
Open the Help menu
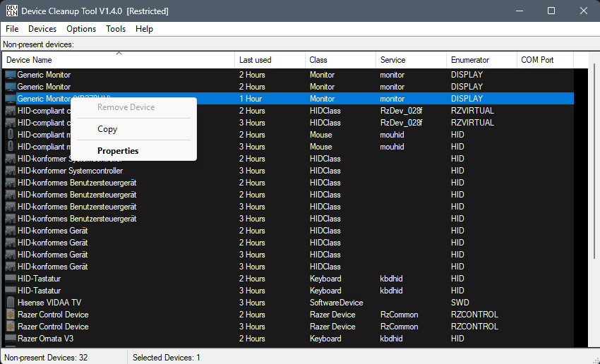[x=144, y=29]
